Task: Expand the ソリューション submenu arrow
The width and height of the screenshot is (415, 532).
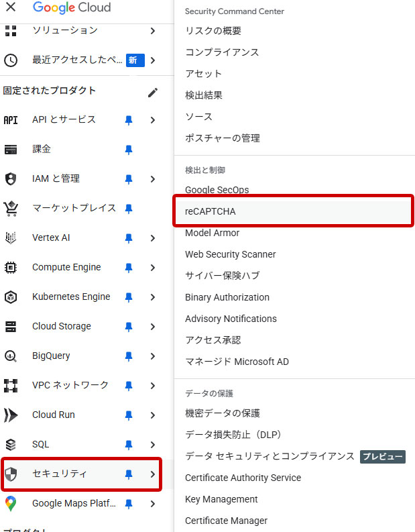Action: click(153, 31)
